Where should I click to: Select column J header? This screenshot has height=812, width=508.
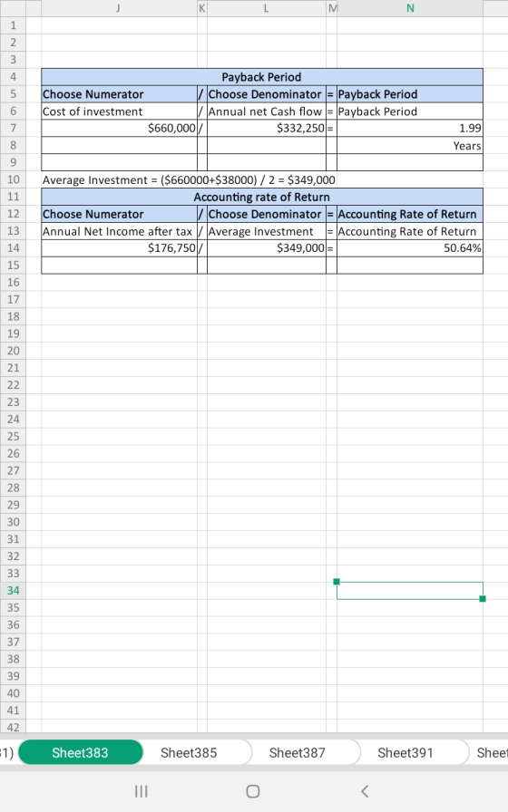tap(119, 8)
